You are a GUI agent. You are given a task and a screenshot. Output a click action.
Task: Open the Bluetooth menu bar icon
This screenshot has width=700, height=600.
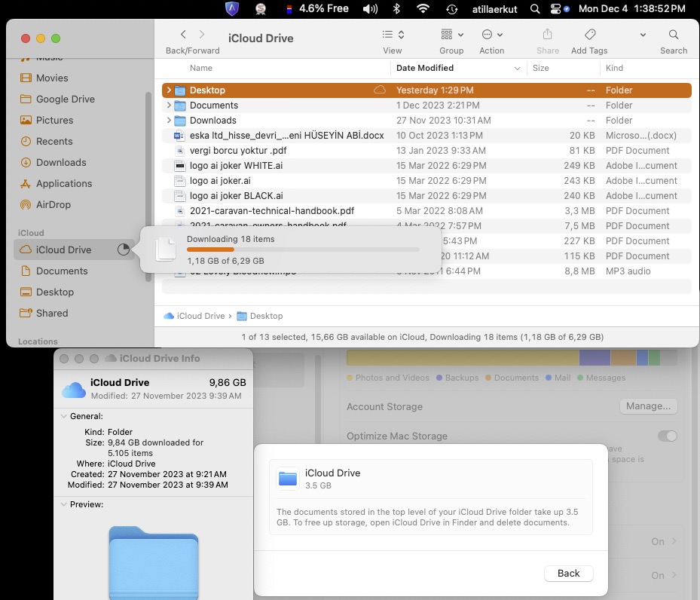pos(396,8)
